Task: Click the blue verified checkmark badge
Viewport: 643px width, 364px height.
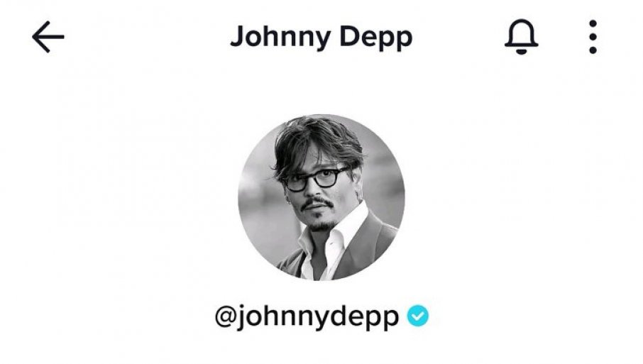Action: (418, 316)
